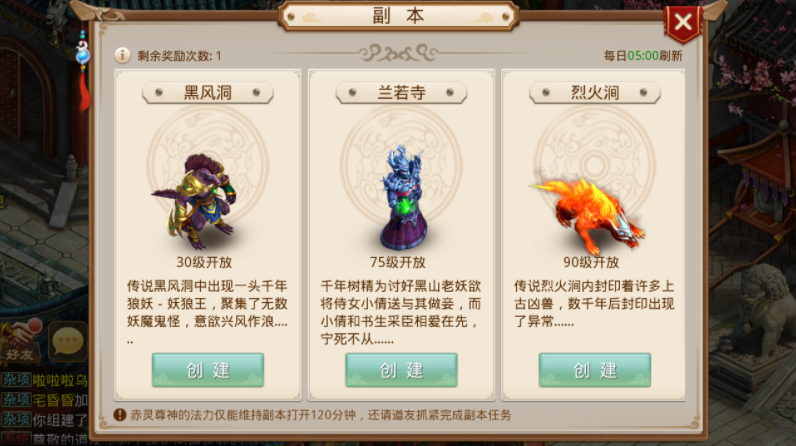Open the chat message from 宅昏昏
Screen dimensions: 796x446
[45, 400]
